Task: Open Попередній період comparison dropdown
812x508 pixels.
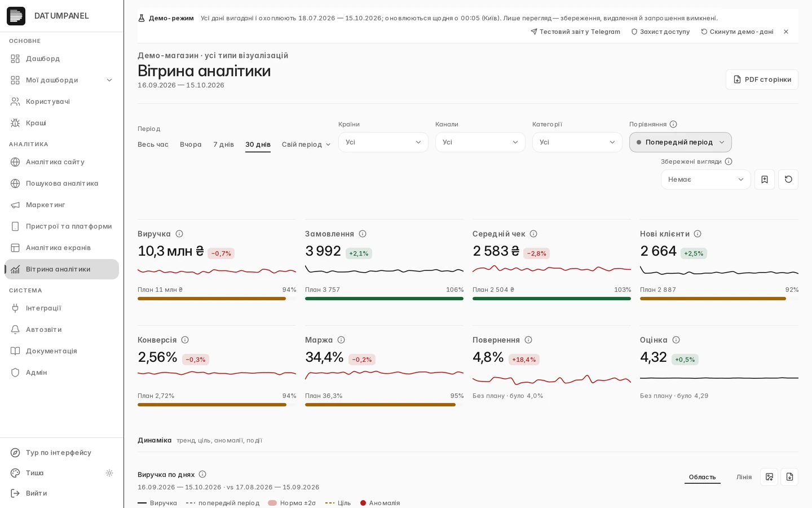Action: 681,142
